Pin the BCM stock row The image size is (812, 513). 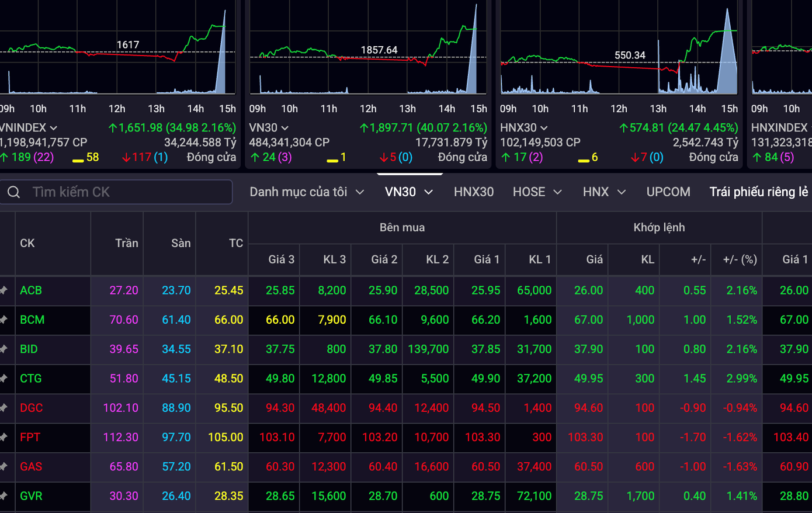(4, 320)
